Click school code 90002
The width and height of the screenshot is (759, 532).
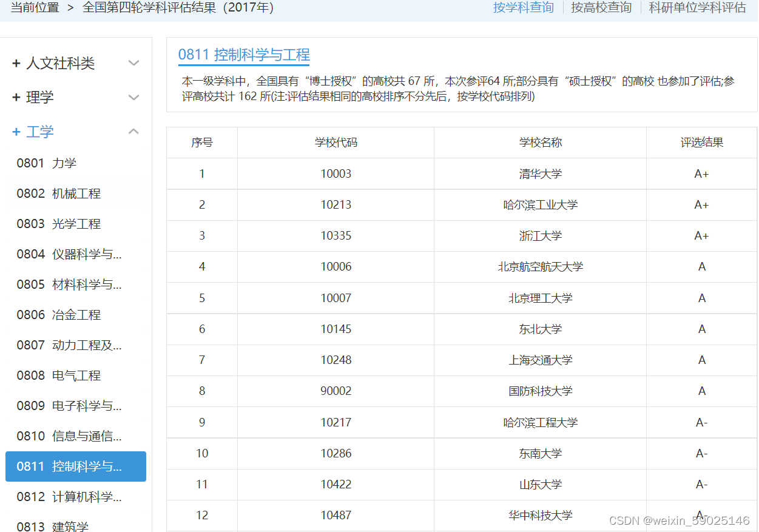click(x=336, y=391)
